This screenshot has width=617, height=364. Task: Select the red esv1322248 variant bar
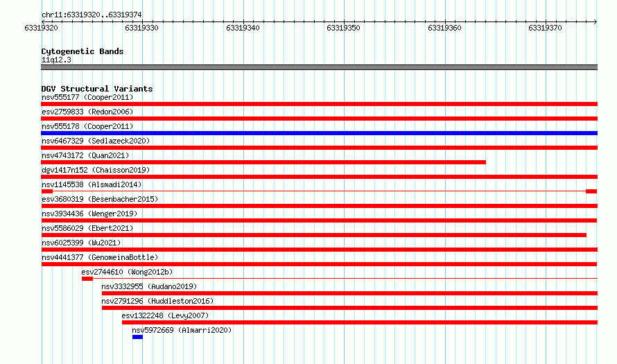360,322
